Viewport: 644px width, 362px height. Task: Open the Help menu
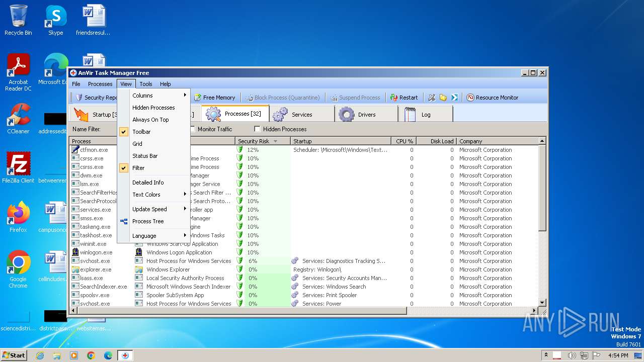click(x=166, y=84)
